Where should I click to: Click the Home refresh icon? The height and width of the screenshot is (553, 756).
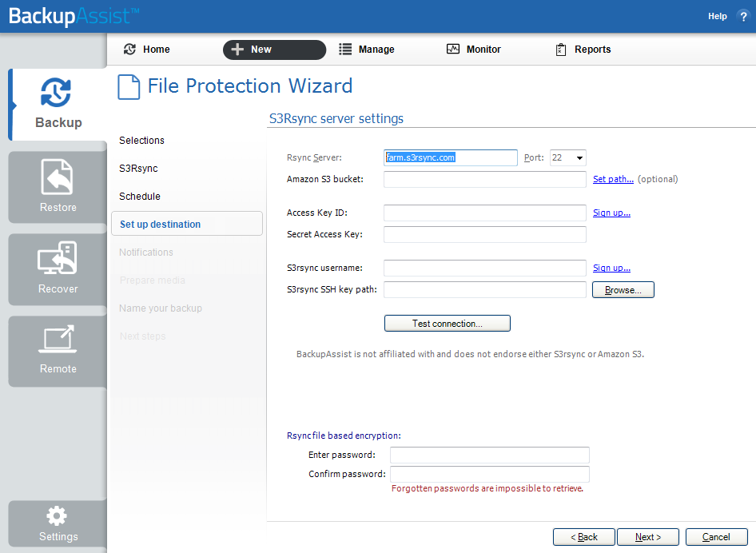tap(129, 50)
